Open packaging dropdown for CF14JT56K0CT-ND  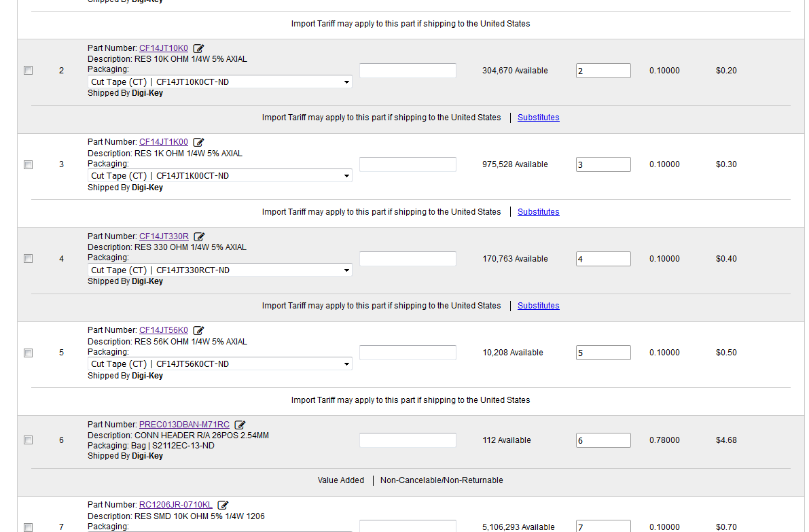pos(220,364)
